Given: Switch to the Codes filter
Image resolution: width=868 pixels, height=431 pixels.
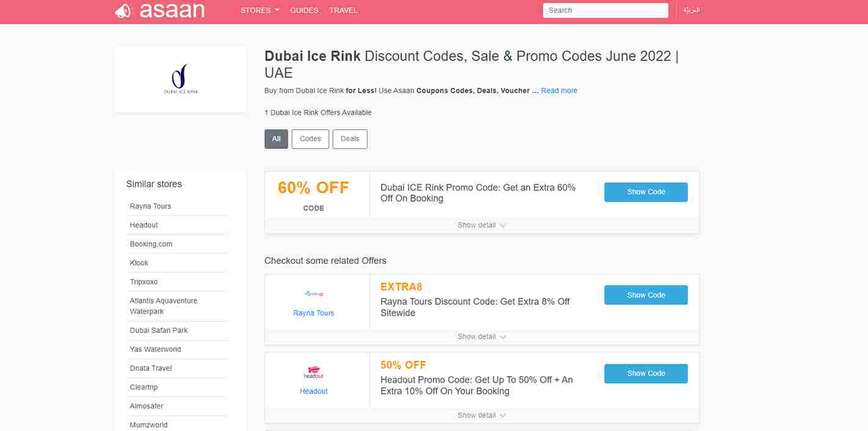Looking at the screenshot, I should click(310, 139).
